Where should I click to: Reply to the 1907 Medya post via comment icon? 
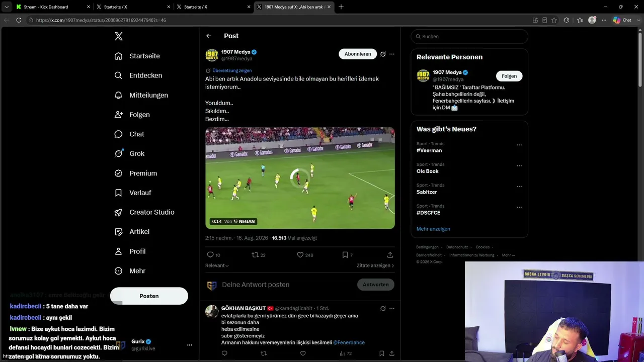tap(210, 255)
